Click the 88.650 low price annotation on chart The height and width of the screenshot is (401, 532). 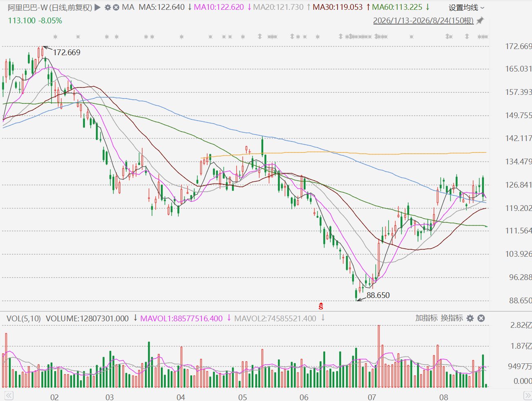coord(378,295)
